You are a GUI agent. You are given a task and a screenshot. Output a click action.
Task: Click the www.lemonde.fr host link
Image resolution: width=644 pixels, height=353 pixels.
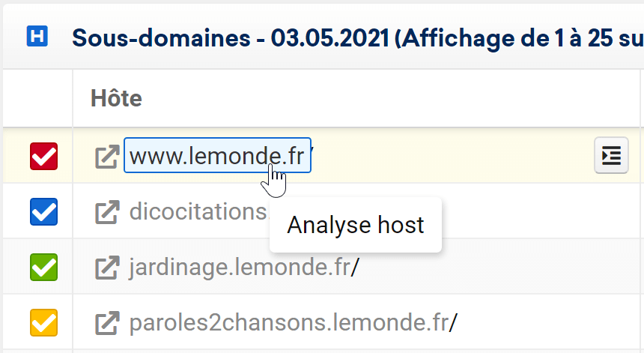[x=217, y=156]
